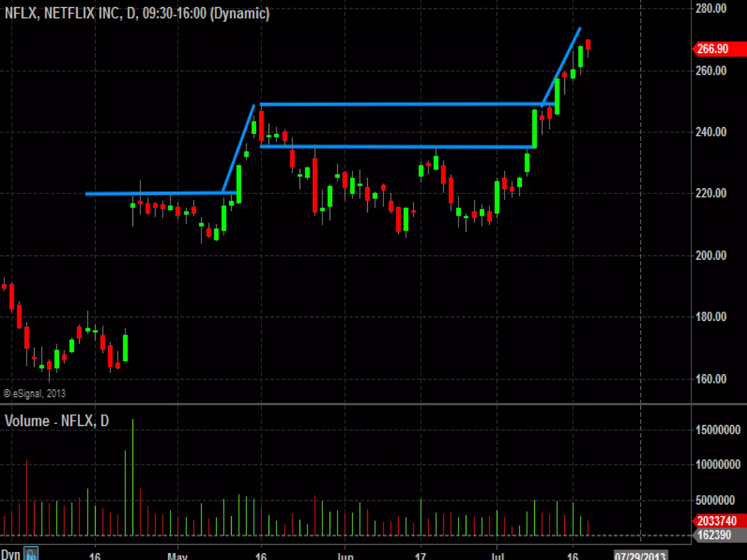Click the eSignal, 2013 copyright text
This screenshot has height=560, width=747.
click(35, 393)
